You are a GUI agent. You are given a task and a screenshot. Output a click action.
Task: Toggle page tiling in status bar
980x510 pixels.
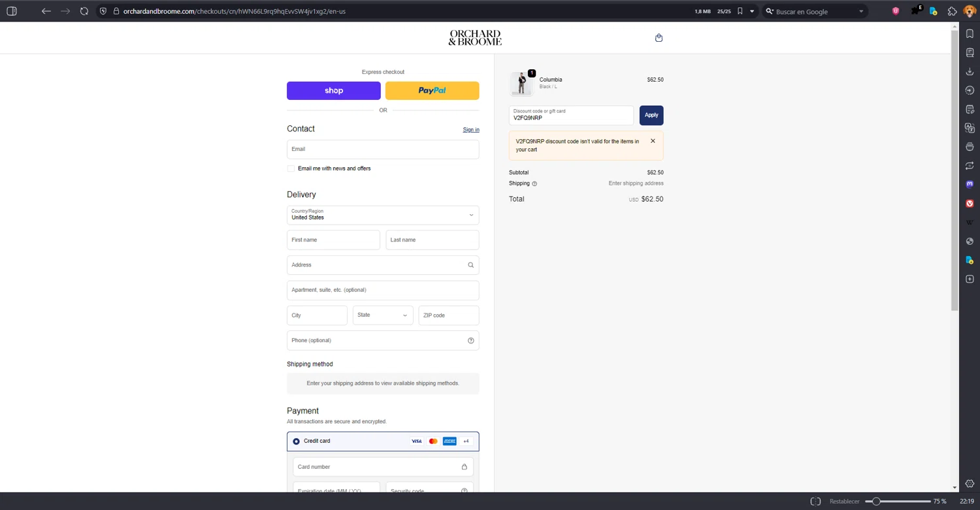pyautogui.click(x=815, y=502)
